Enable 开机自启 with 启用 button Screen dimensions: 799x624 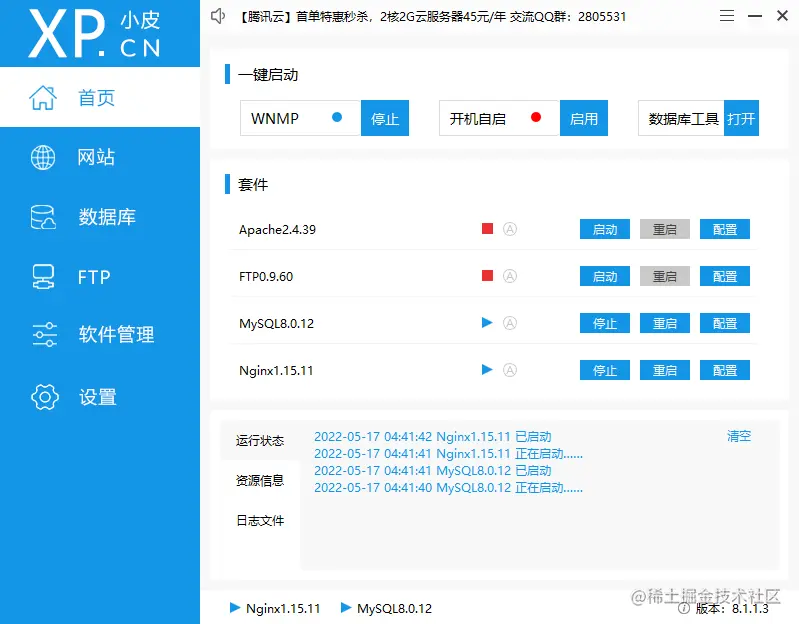point(583,118)
